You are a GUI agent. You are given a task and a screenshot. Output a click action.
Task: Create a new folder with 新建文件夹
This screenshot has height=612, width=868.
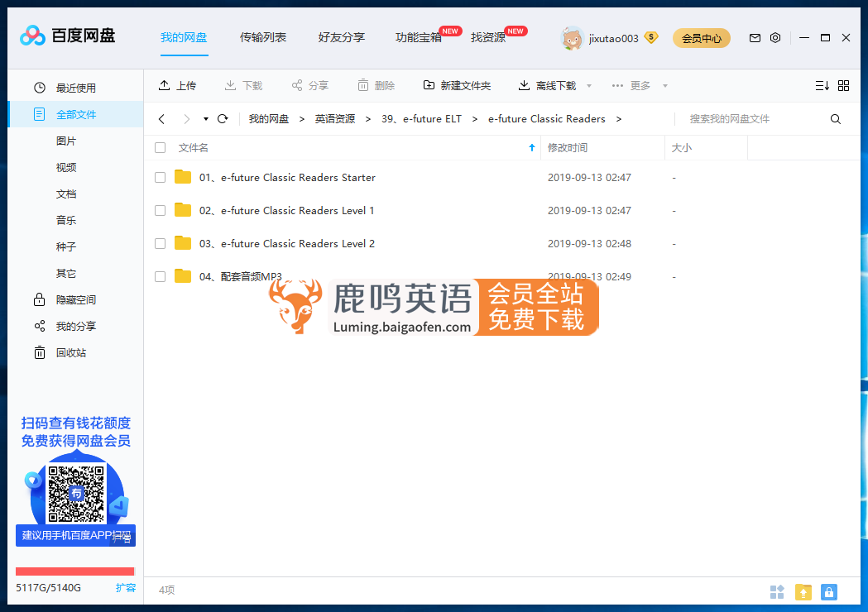click(x=458, y=85)
